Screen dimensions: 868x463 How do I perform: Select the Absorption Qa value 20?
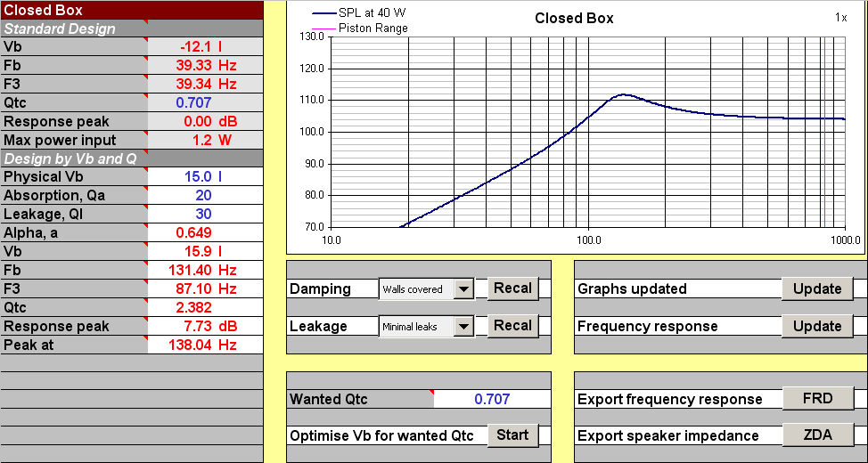(x=205, y=195)
